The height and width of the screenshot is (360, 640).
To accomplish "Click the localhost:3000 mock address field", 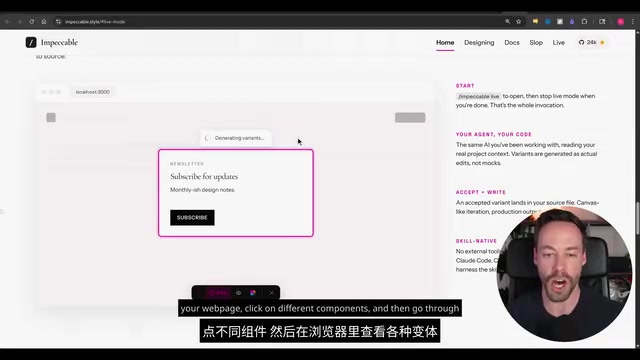I will pyautogui.click(x=93, y=92).
